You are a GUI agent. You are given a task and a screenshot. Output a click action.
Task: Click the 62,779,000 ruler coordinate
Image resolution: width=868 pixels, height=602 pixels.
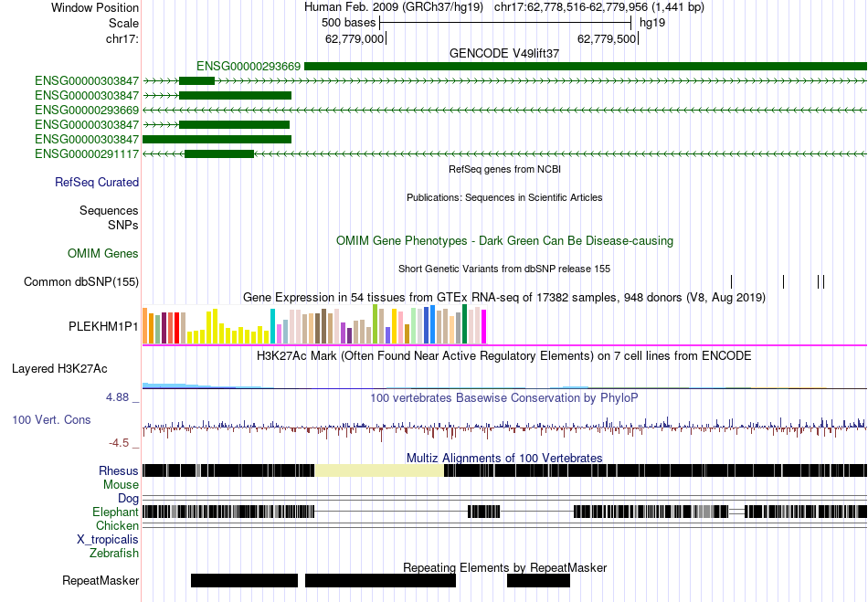(355, 38)
